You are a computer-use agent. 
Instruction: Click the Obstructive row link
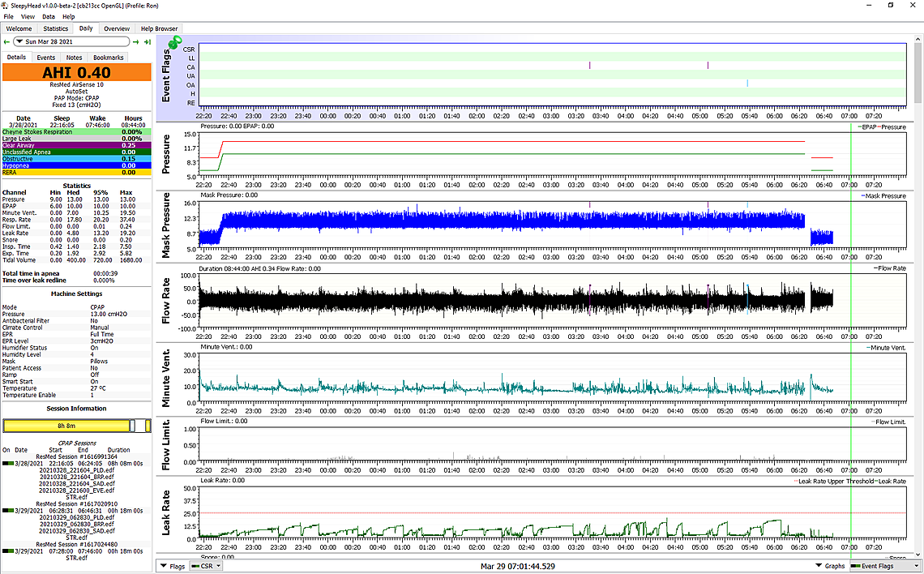click(x=77, y=159)
